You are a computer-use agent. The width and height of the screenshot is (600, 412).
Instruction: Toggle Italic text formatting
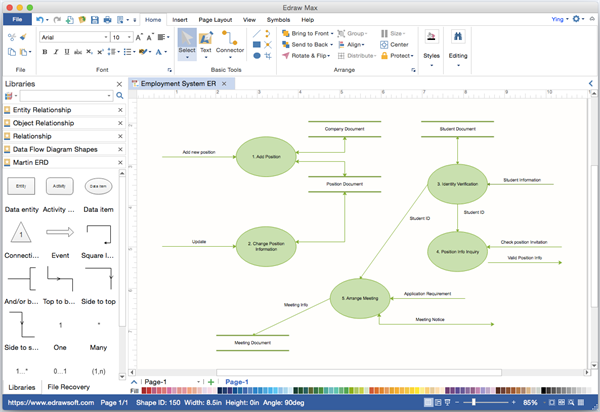(x=58, y=52)
